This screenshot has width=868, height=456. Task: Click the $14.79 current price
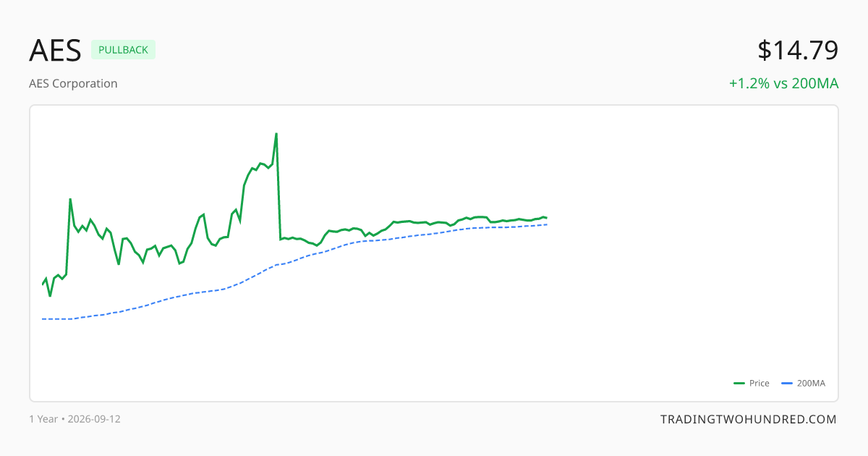pos(798,51)
